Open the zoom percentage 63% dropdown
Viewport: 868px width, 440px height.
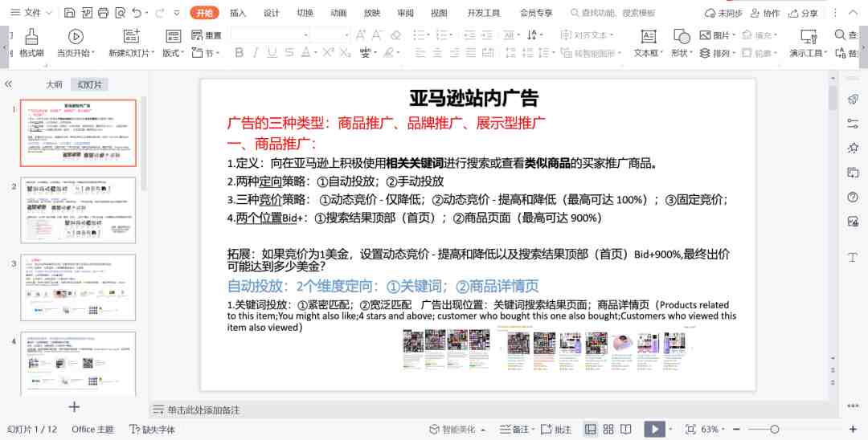[x=713, y=429]
